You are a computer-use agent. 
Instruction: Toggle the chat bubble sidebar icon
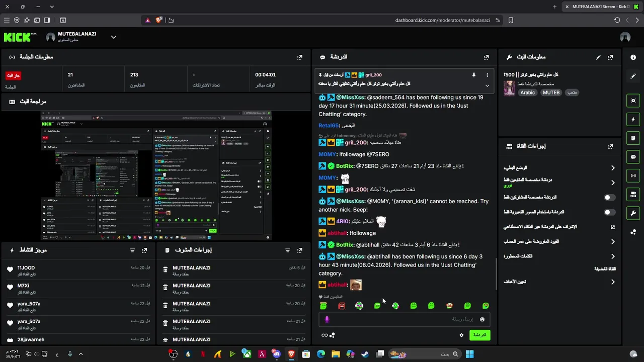[x=633, y=157]
